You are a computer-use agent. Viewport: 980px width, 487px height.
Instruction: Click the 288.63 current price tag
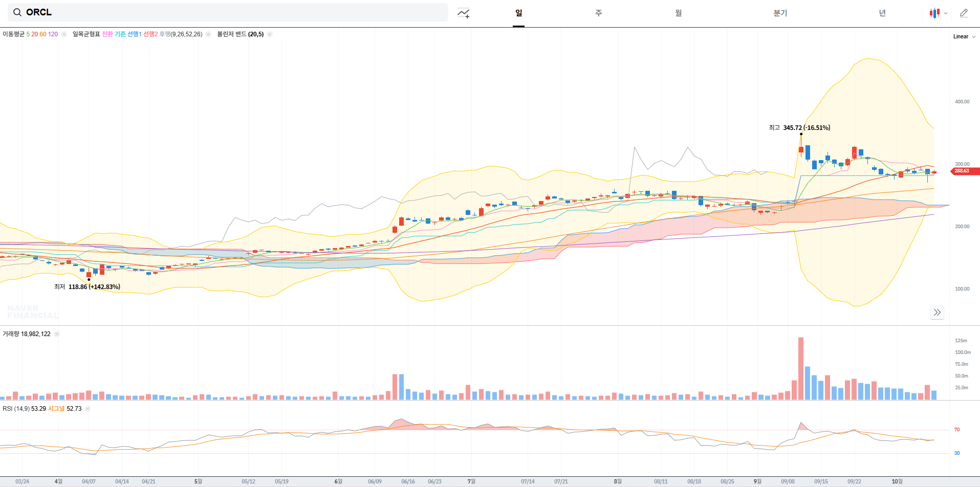coord(965,171)
